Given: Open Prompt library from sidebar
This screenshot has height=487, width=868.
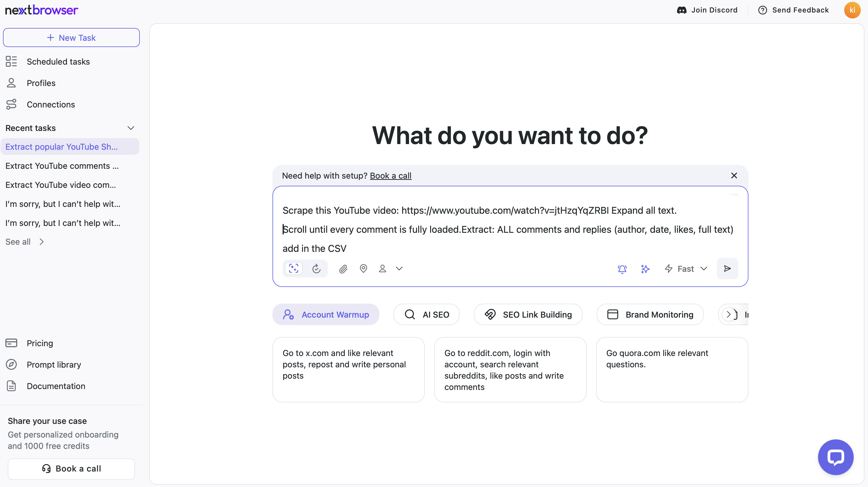Looking at the screenshot, I should coord(54,365).
